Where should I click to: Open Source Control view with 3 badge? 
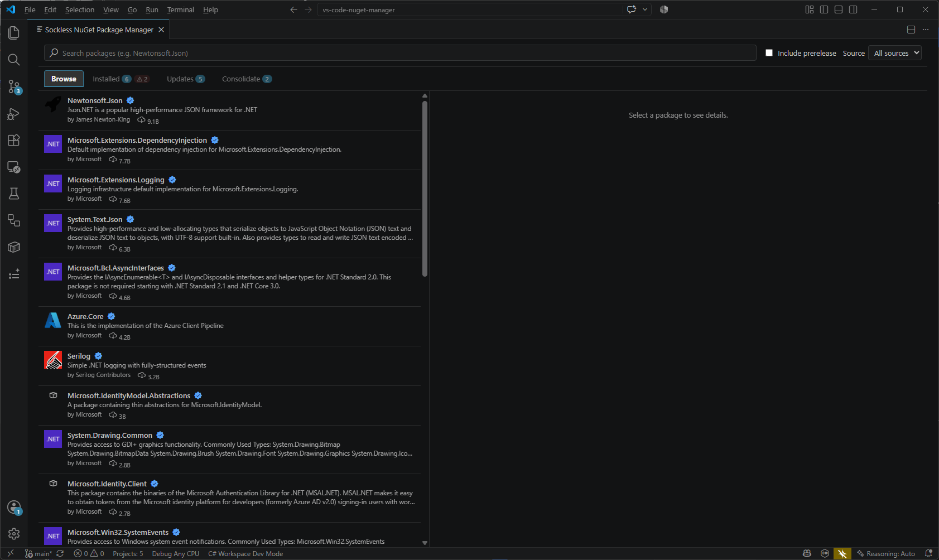point(14,86)
